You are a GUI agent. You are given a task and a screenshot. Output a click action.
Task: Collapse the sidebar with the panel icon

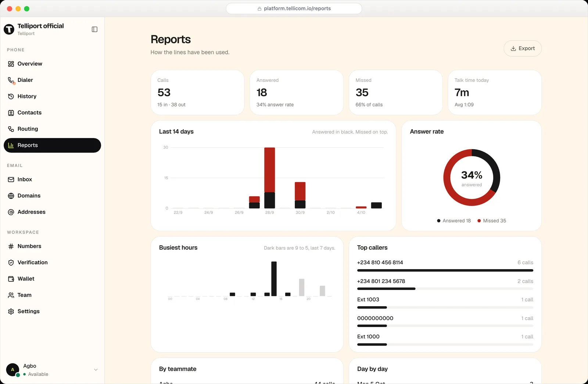click(x=94, y=29)
